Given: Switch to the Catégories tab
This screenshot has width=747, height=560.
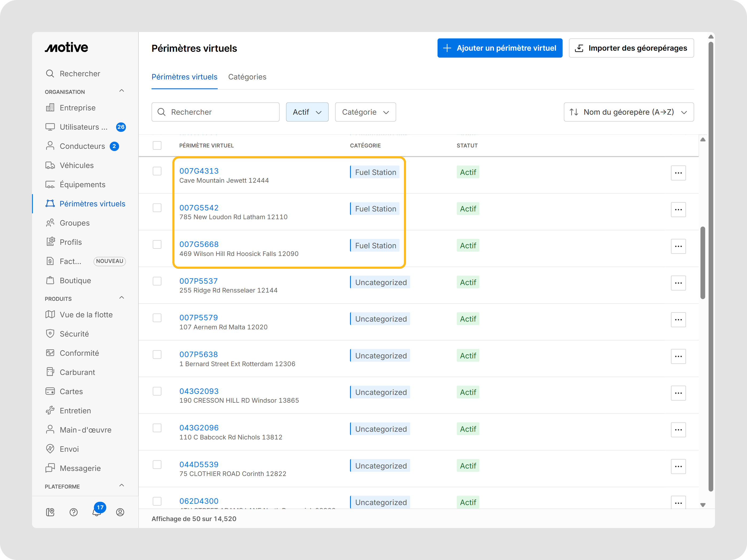Looking at the screenshot, I should [247, 77].
